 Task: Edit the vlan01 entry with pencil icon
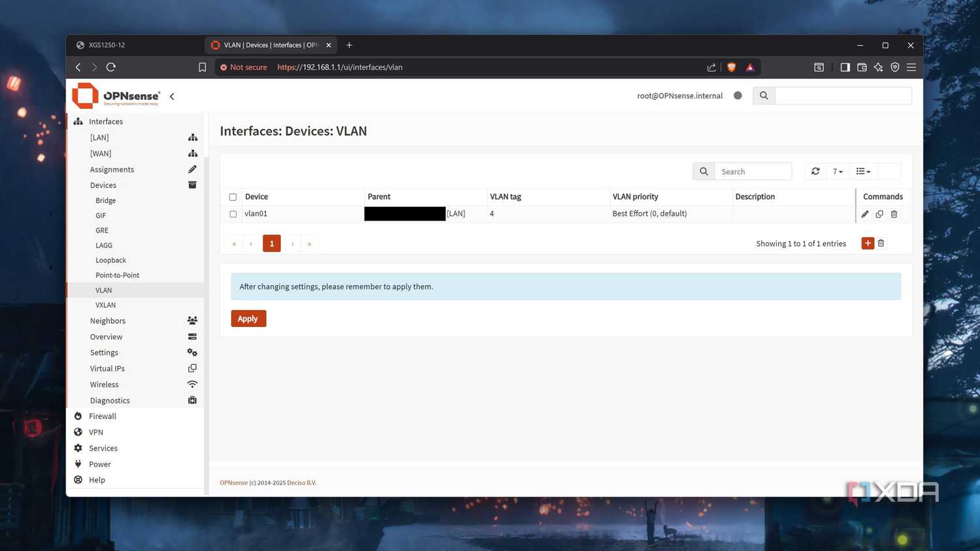[865, 214]
